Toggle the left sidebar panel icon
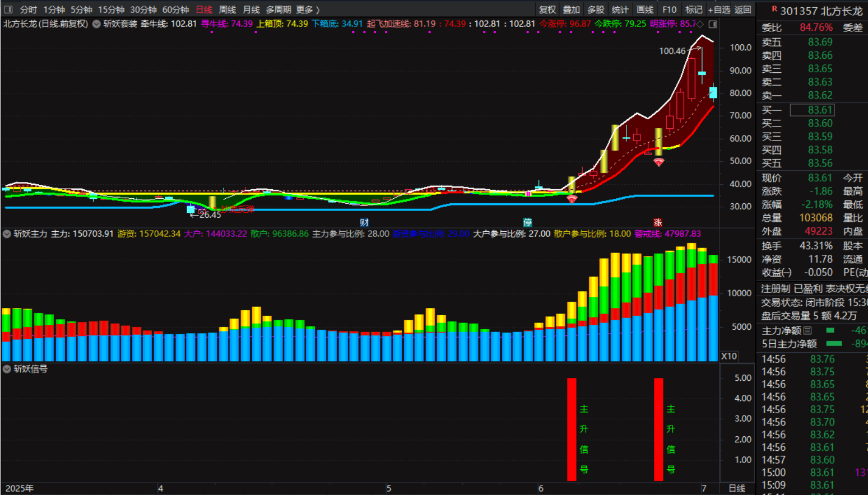The width and height of the screenshot is (868, 495). (x=8, y=10)
